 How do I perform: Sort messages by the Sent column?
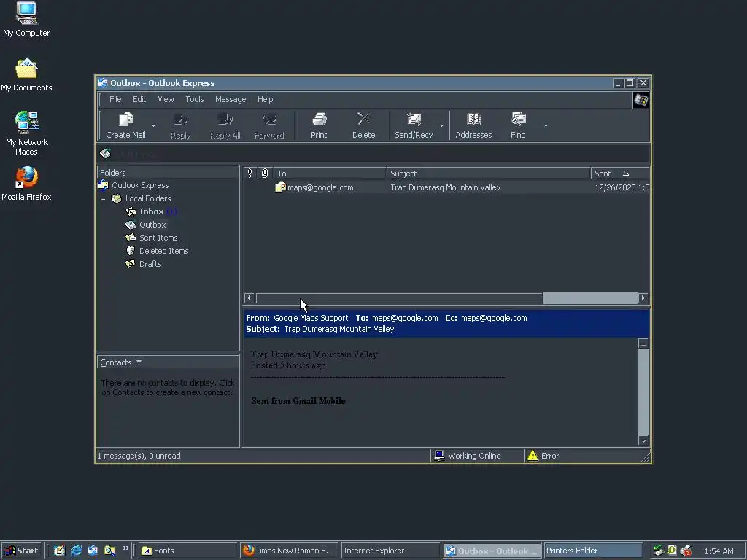pos(620,174)
